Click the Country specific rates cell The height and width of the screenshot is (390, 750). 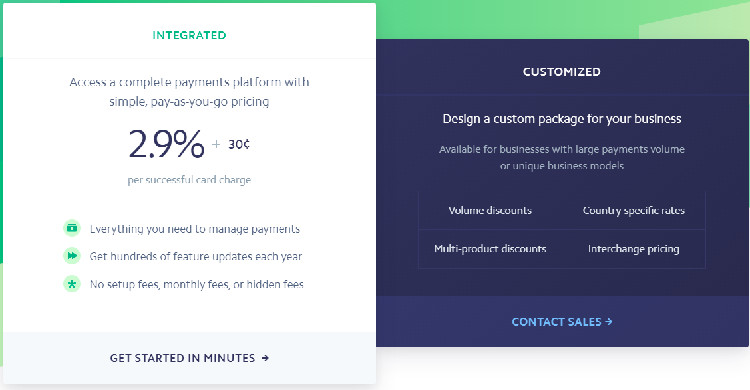click(x=634, y=211)
